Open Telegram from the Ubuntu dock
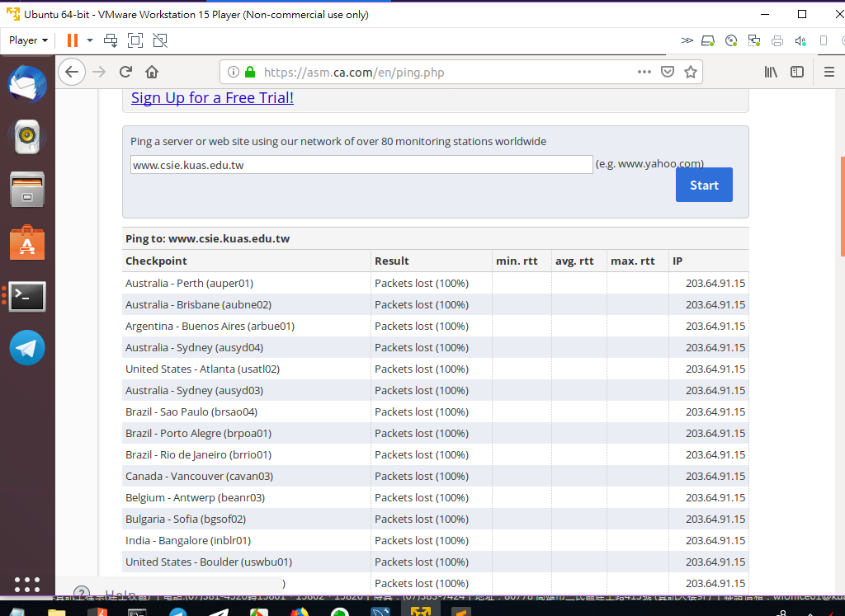 tap(27, 348)
